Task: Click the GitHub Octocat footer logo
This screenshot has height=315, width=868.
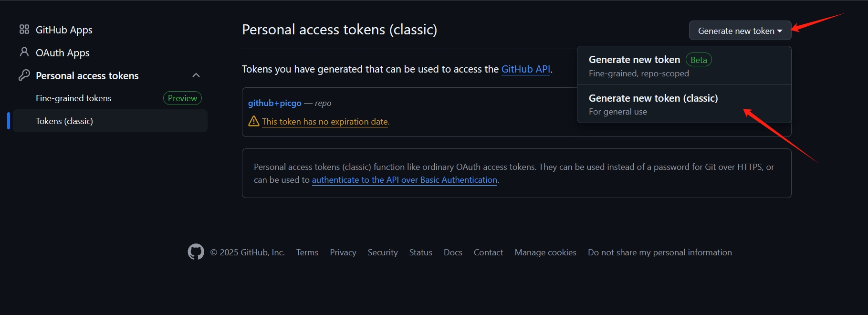Action: click(196, 252)
